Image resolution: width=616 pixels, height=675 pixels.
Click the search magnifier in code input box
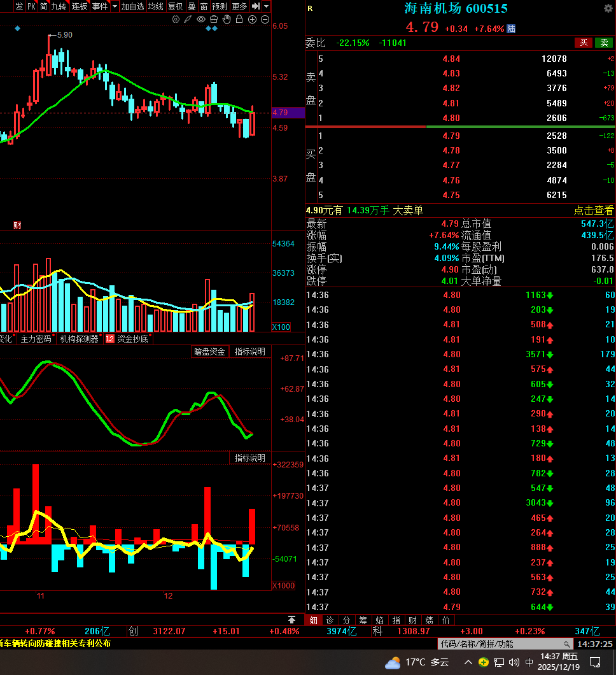pyautogui.click(x=567, y=644)
